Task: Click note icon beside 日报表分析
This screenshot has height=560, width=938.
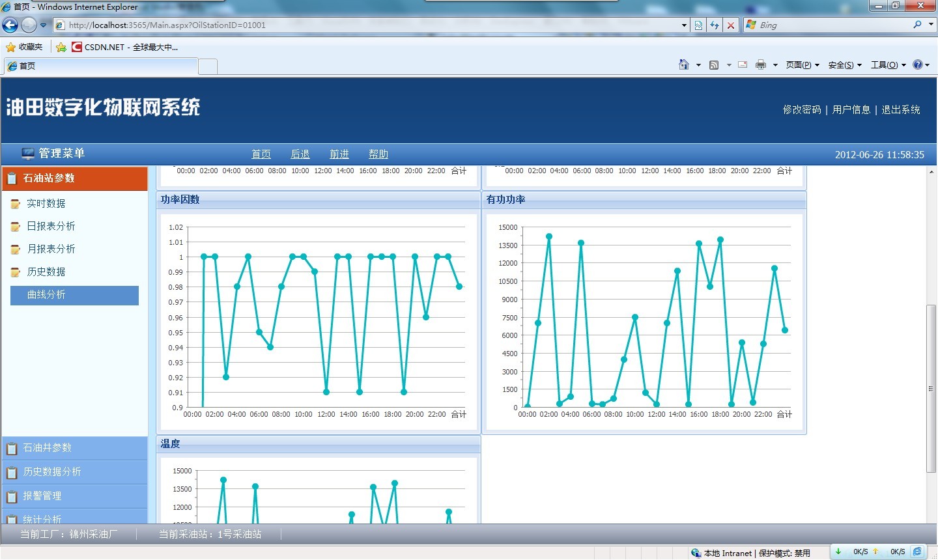Action: click(x=16, y=227)
